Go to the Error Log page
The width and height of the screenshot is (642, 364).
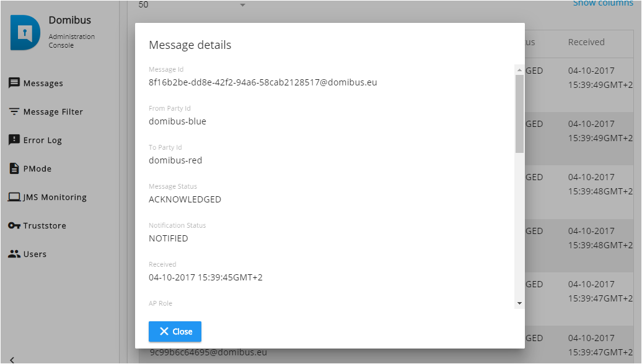tap(42, 141)
